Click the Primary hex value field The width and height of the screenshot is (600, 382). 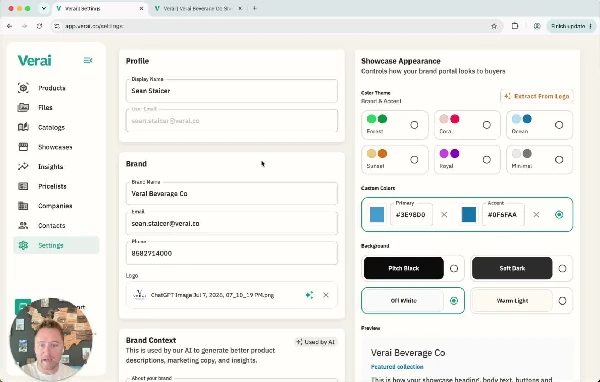tap(411, 215)
